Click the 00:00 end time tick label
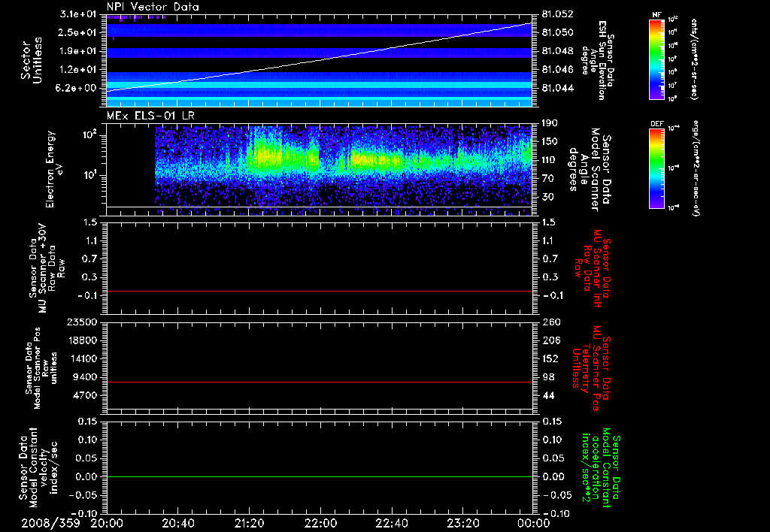Viewport: 770px width, 532px height. (533, 523)
